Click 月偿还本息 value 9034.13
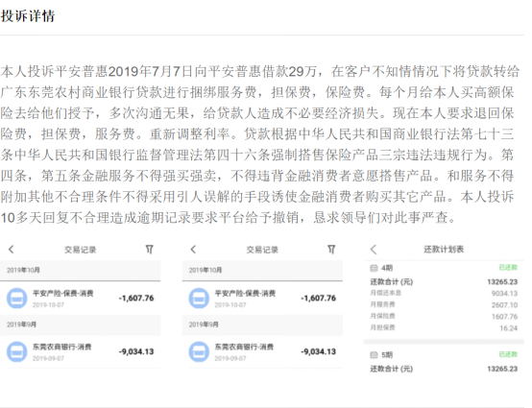Screen dimensions: 532x408 pyautogui.click(x=504, y=294)
